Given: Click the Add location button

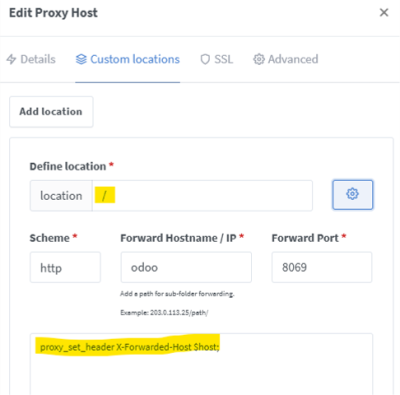Looking at the screenshot, I should [x=51, y=112].
